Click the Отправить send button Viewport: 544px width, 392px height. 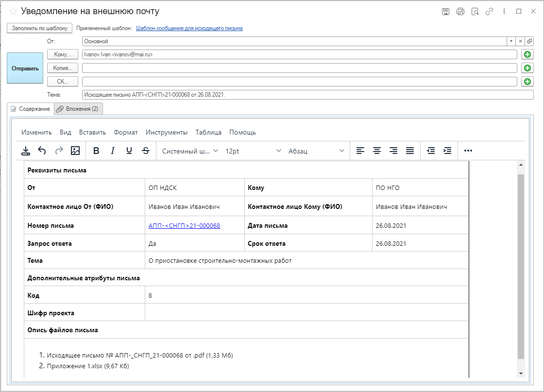point(25,68)
